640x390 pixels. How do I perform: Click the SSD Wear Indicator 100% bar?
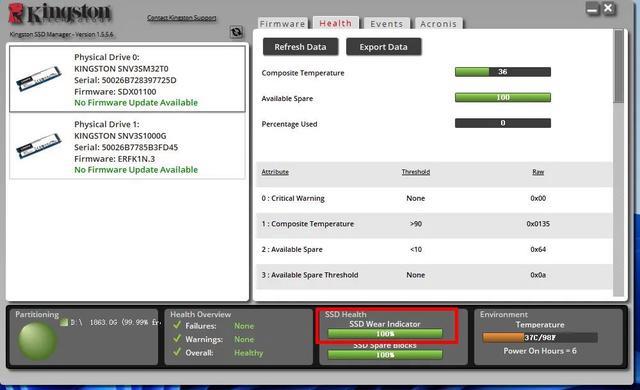[385, 334]
